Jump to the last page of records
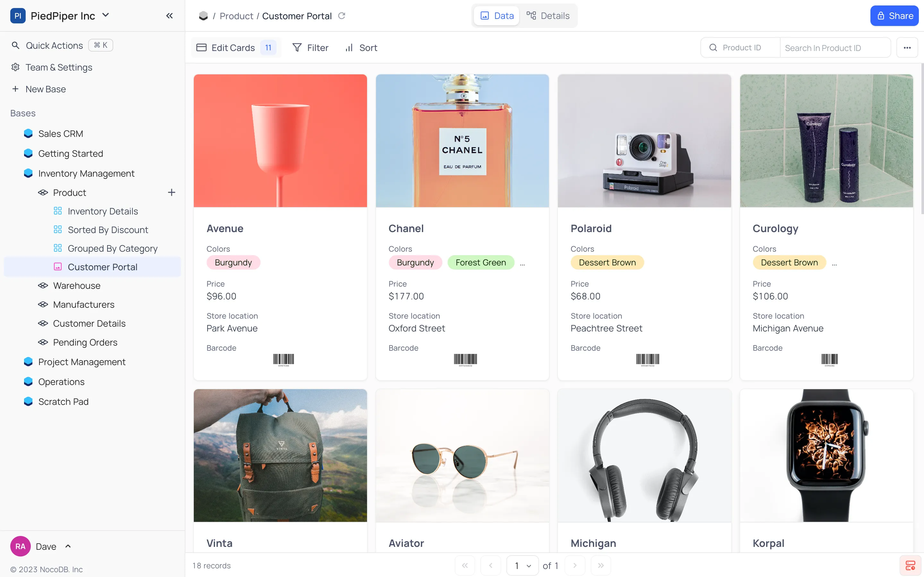924x577 pixels. [600, 565]
